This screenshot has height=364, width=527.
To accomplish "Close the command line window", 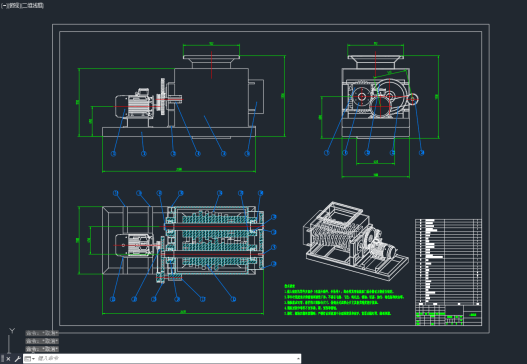I will (8, 359).
